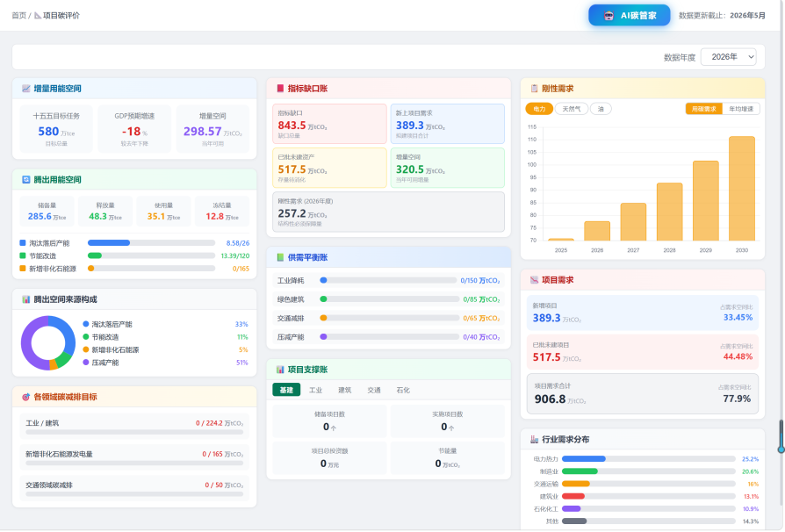Click the 项目需求合计 906.8 card
Viewport: 785px width, 532px height.
click(x=643, y=394)
